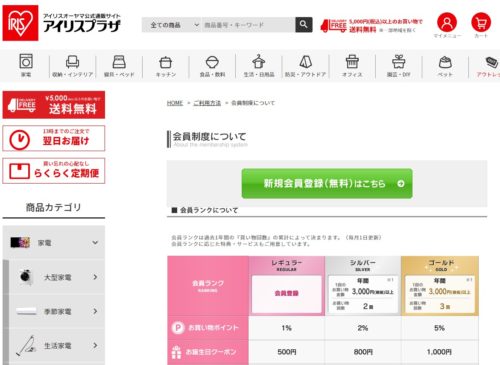Open the shopping cart icon
The height and width of the screenshot is (365, 500).
[x=481, y=23]
